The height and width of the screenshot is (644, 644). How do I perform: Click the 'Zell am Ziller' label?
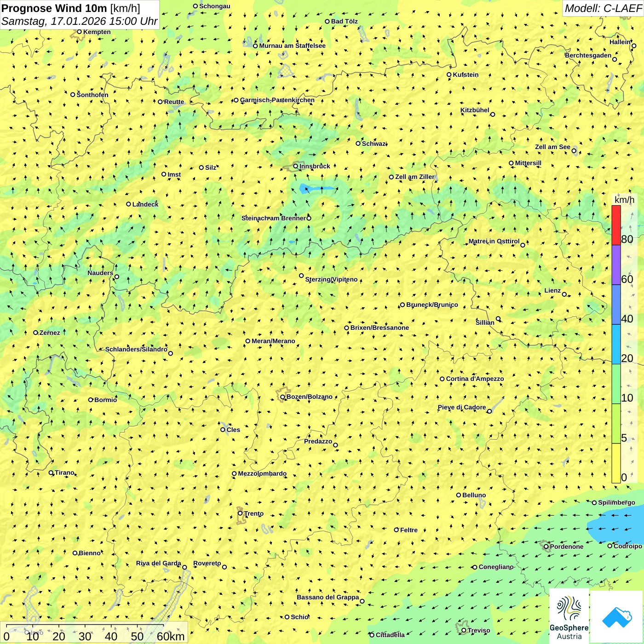[415, 177]
